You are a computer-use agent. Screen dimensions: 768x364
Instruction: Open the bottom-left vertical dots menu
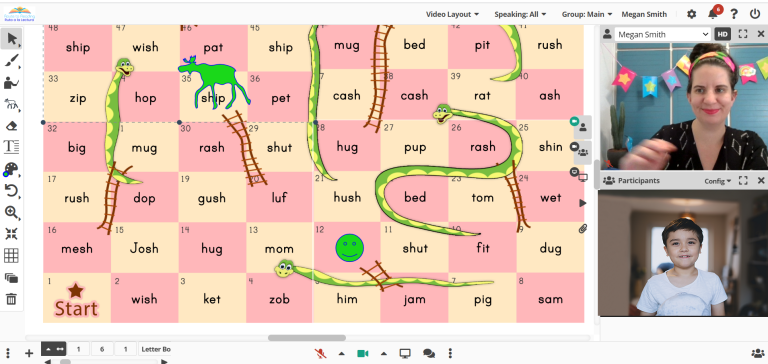coord(8,353)
